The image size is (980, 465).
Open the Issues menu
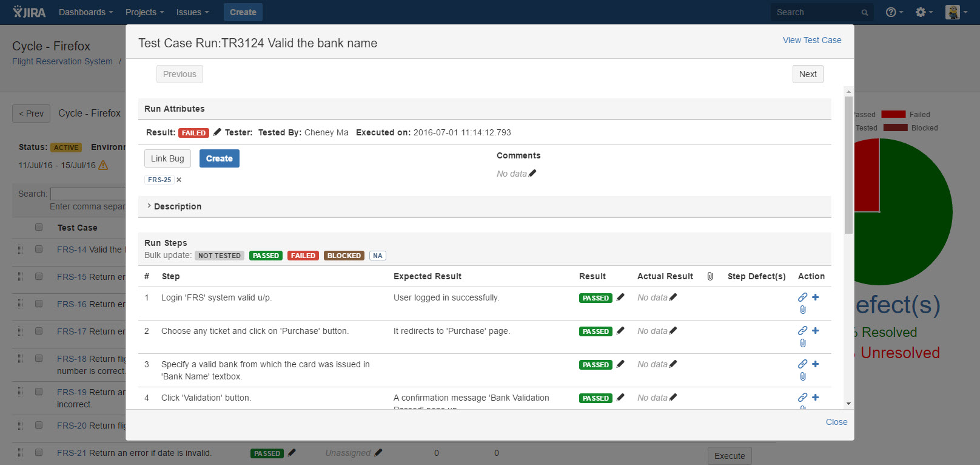coord(192,12)
